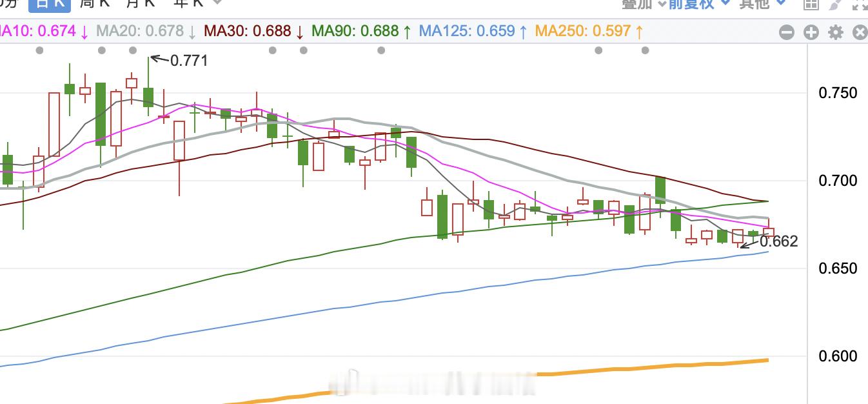Close the MA indicator bar with X icon
The height and width of the screenshot is (404, 868).
[860, 32]
